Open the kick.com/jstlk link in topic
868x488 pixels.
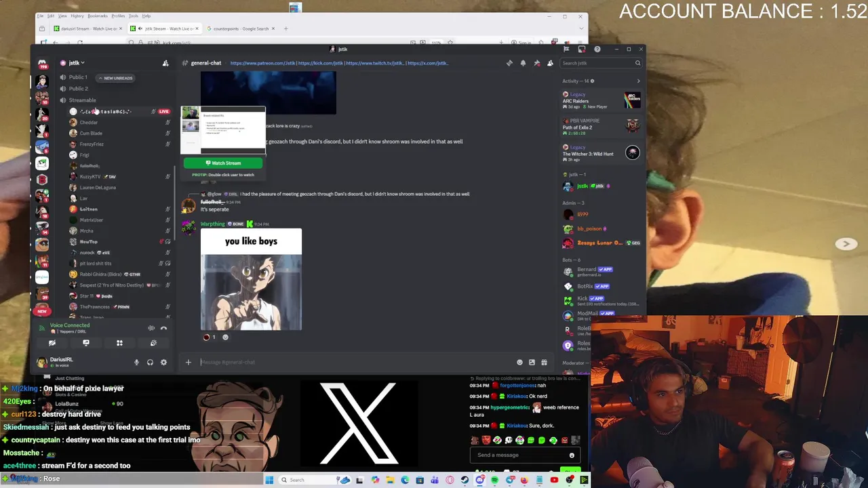[x=321, y=63]
